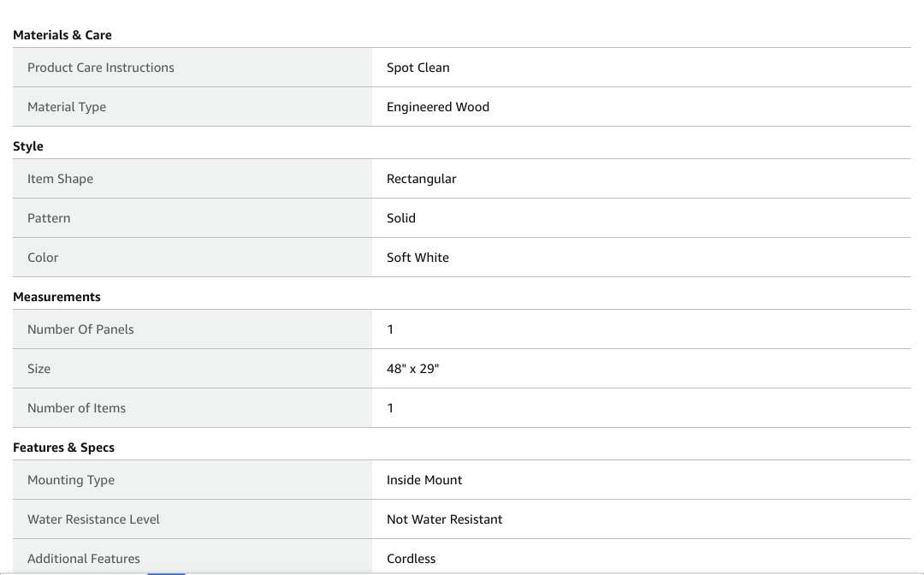Select the Product Care Instructions label
This screenshot has height=575, width=924.
[x=101, y=68]
